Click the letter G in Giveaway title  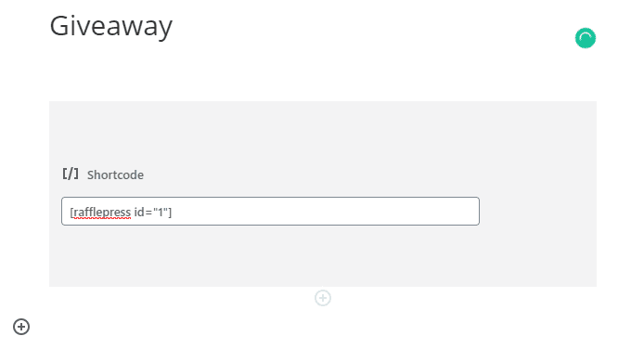[x=59, y=26]
